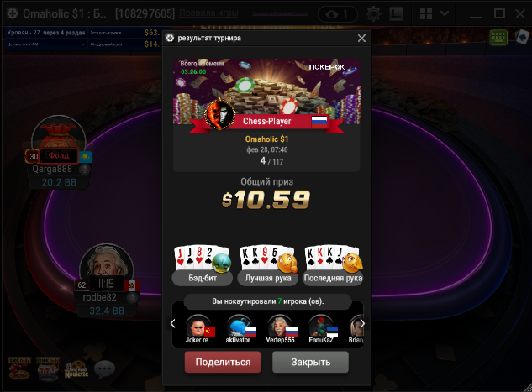Screen dimensions: 532x392
Task: Select the Последняя рука hand card
Action: [x=333, y=265]
